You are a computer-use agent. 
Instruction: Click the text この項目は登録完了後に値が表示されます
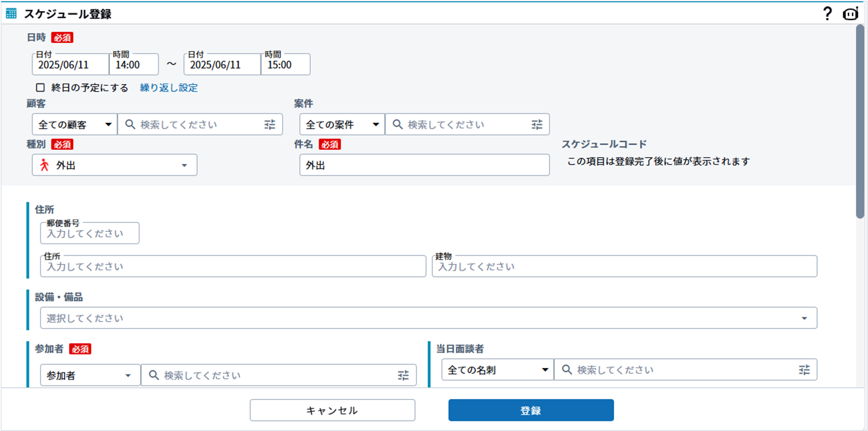[x=658, y=161]
